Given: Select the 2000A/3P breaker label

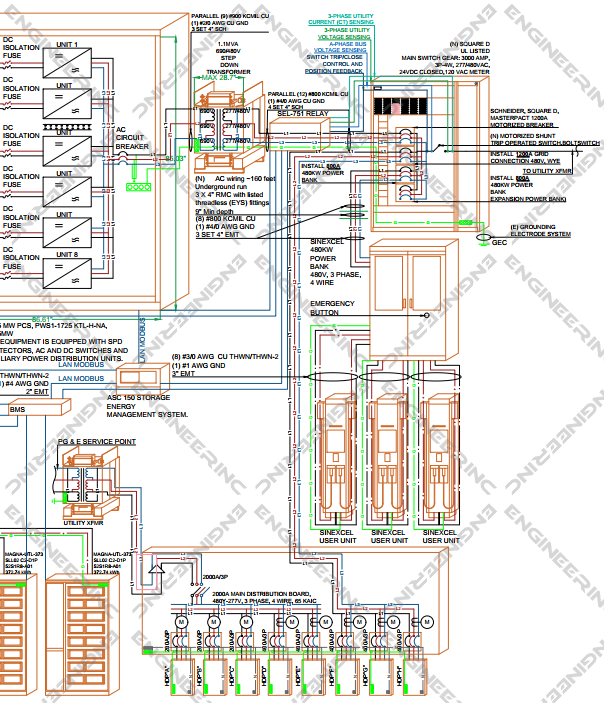Looking at the screenshot, I should [x=215, y=577].
